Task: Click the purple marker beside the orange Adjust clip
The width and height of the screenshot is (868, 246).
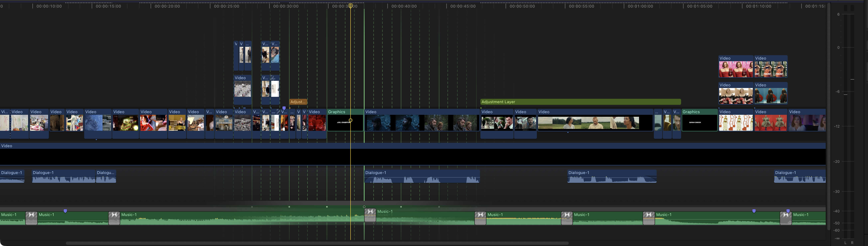Action: pyautogui.click(x=284, y=108)
